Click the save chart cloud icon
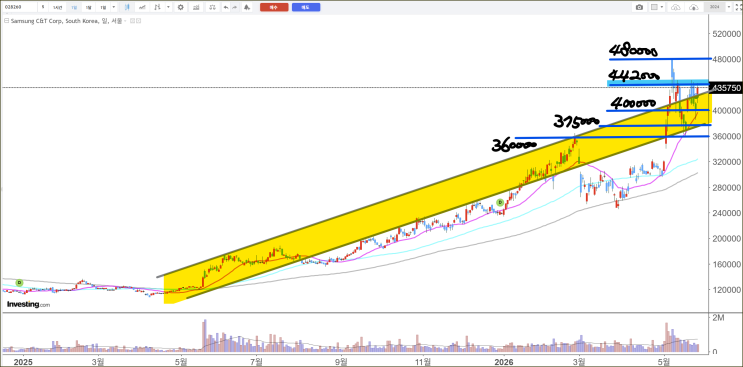Image resolution: width=743 pixels, height=367 pixels. 694,8
